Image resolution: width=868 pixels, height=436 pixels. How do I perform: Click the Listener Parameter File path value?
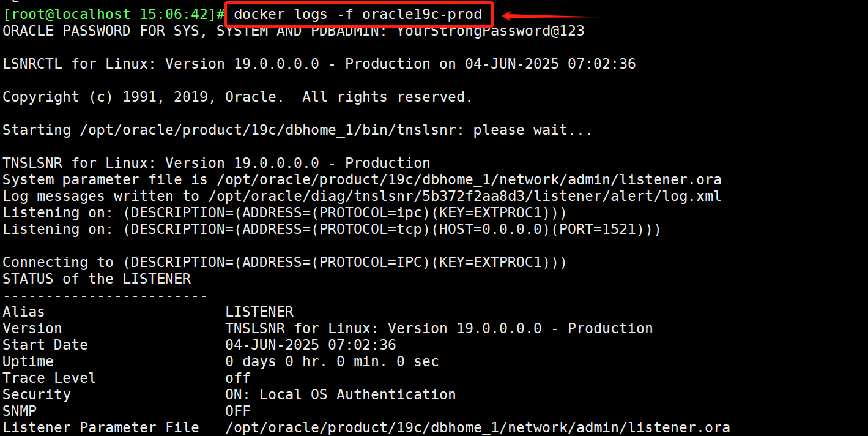pos(478,427)
